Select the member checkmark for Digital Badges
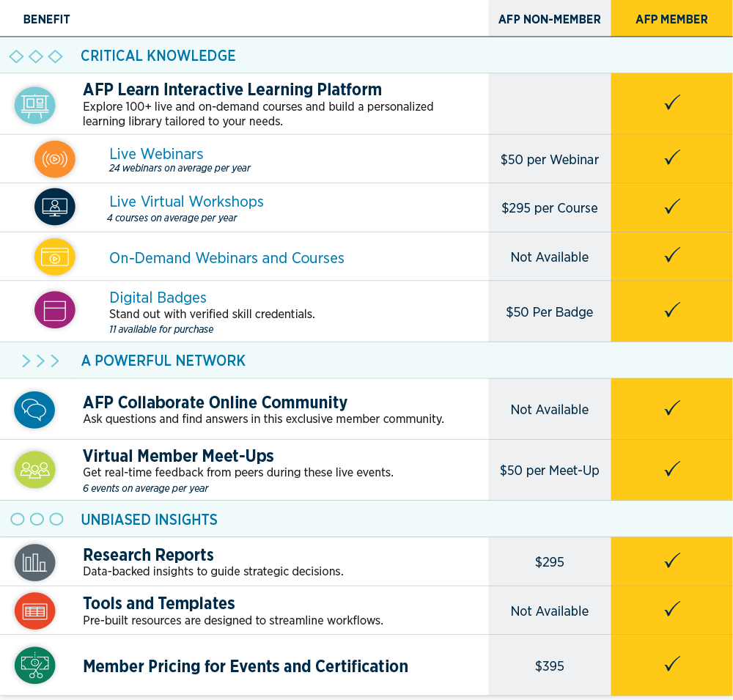Screen dimensions: 733x700 [671, 309]
